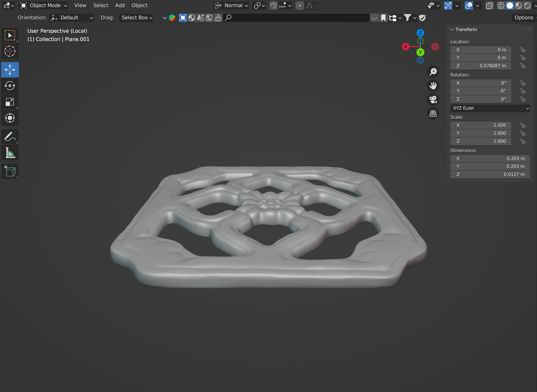Toggle camera view icon

(433, 100)
